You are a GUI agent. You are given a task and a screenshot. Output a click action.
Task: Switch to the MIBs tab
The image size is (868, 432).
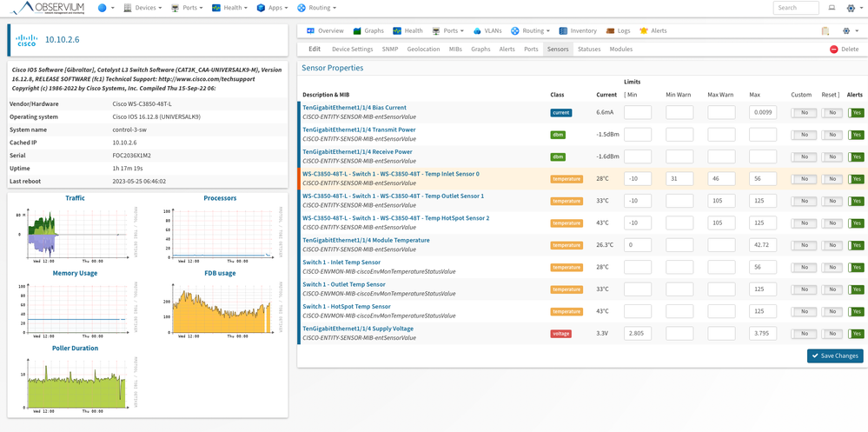point(455,50)
